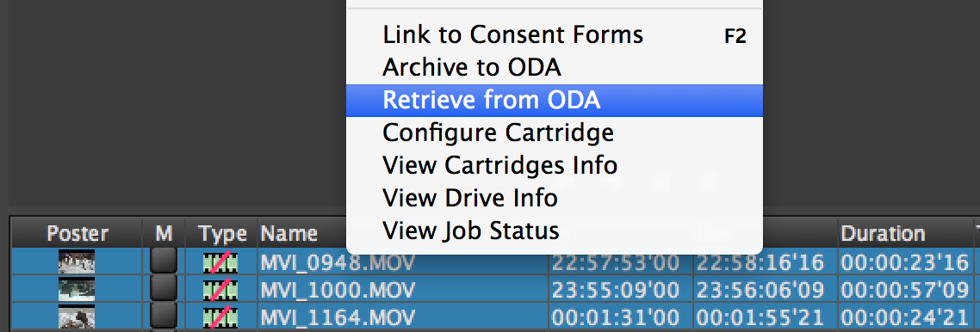Select the poster thumbnail of MVI_1000.MOV
Viewport: 980px width, 332px height.
tap(77, 290)
